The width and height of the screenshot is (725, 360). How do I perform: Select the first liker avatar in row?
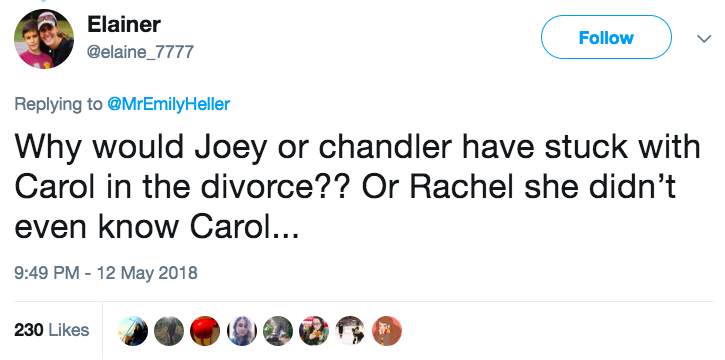(x=133, y=331)
